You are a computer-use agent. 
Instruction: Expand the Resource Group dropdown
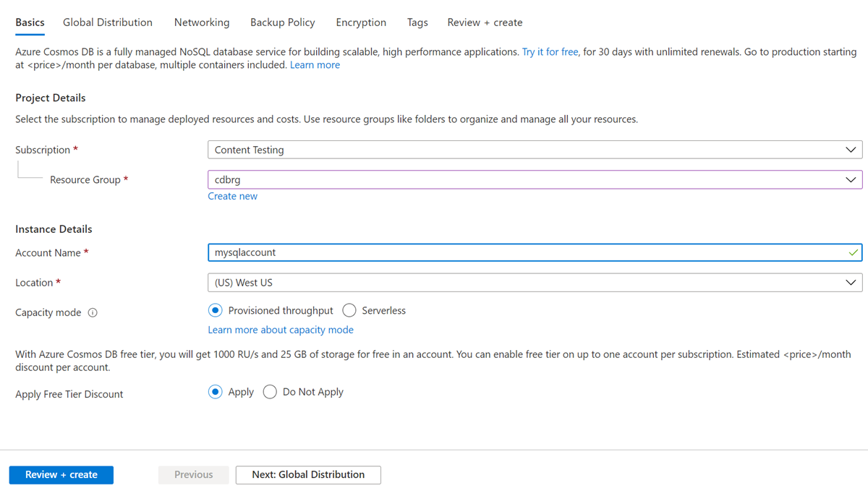tap(535, 179)
